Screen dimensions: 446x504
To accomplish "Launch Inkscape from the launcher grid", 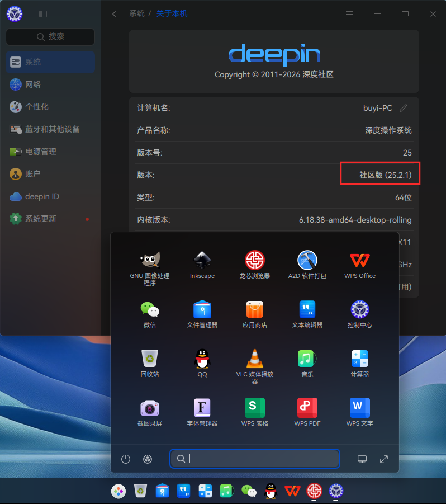I will pyautogui.click(x=202, y=265).
